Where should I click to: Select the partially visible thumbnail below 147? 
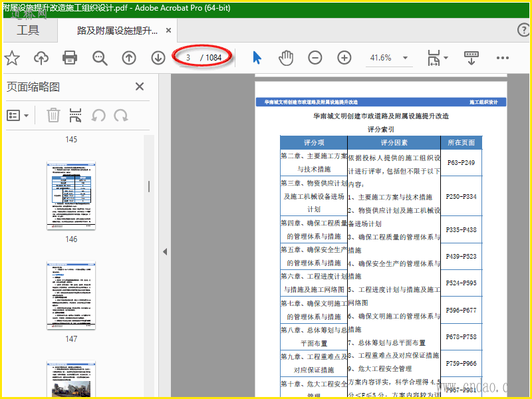[71, 379]
